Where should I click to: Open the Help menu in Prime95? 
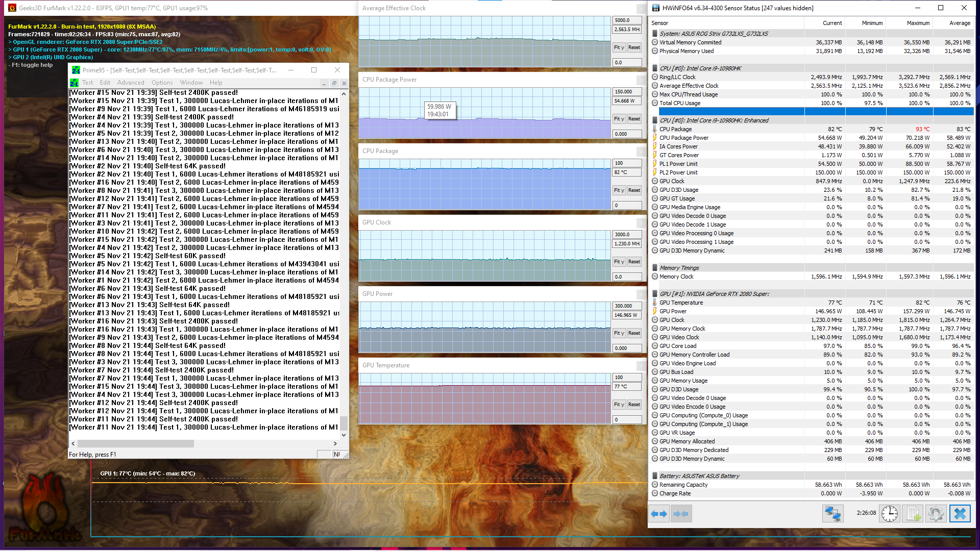coord(216,83)
